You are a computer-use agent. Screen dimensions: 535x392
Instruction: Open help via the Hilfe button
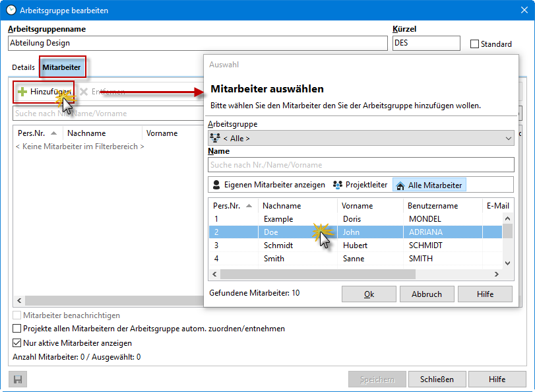497,379
